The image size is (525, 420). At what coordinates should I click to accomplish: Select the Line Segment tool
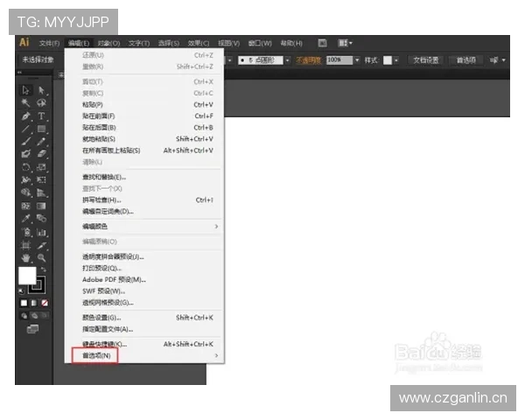[x=25, y=129]
